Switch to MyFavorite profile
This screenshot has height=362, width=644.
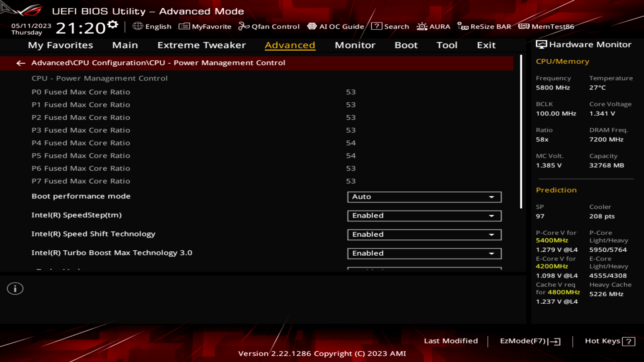[x=205, y=26]
